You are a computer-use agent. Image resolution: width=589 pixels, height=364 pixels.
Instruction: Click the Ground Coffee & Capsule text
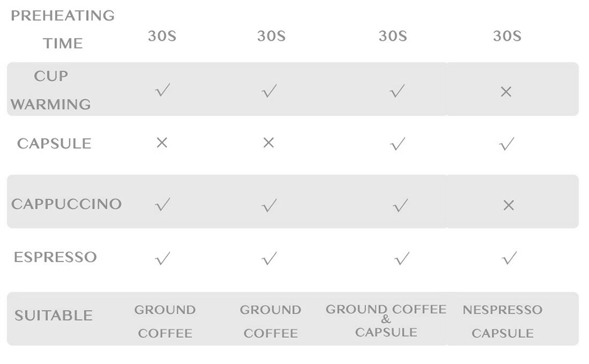386,320
